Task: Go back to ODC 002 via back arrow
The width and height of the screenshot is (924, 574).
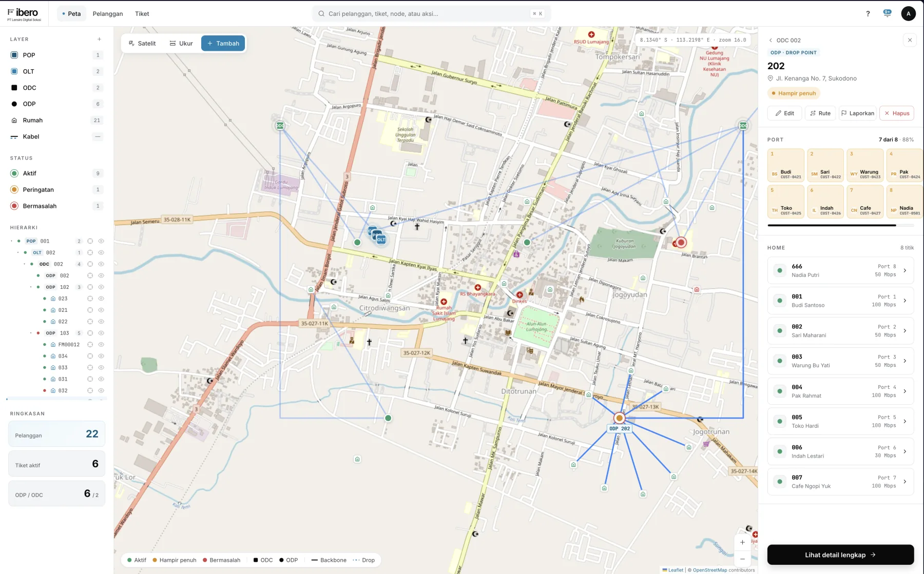Action: click(x=771, y=40)
